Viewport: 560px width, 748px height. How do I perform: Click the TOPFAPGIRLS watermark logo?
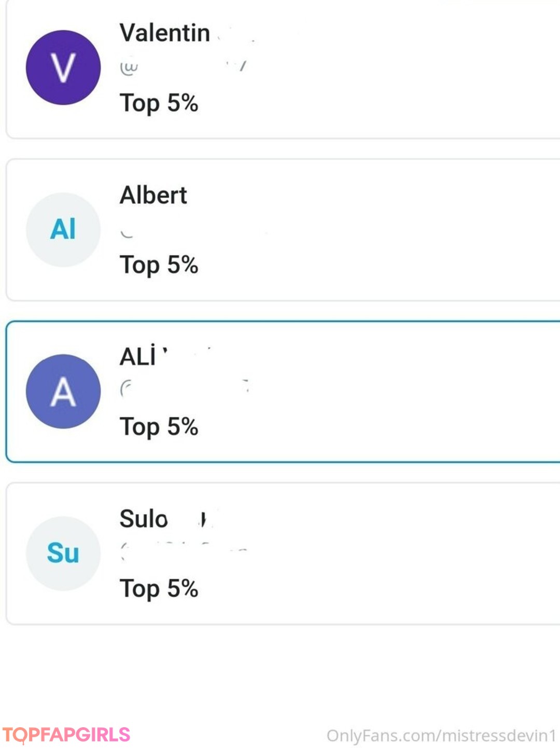coord(66,735)
